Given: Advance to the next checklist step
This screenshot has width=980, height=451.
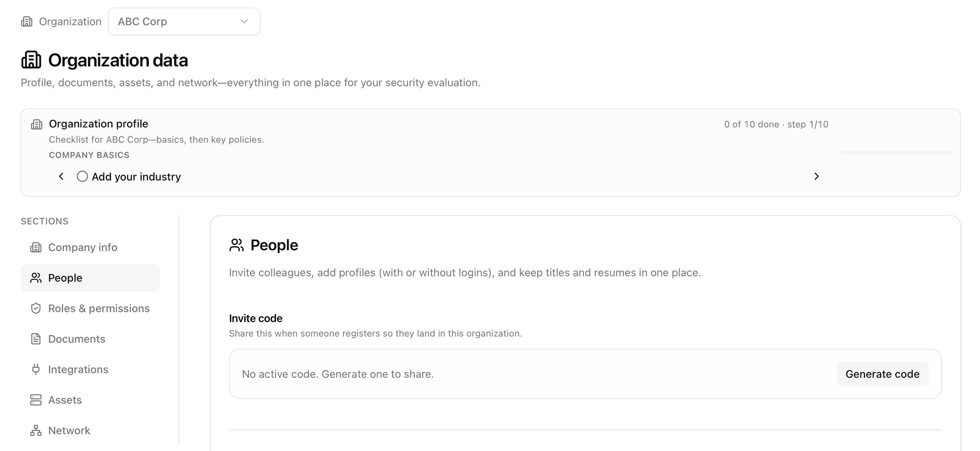Looking at the screenshot, I should (x=817, y=176).
